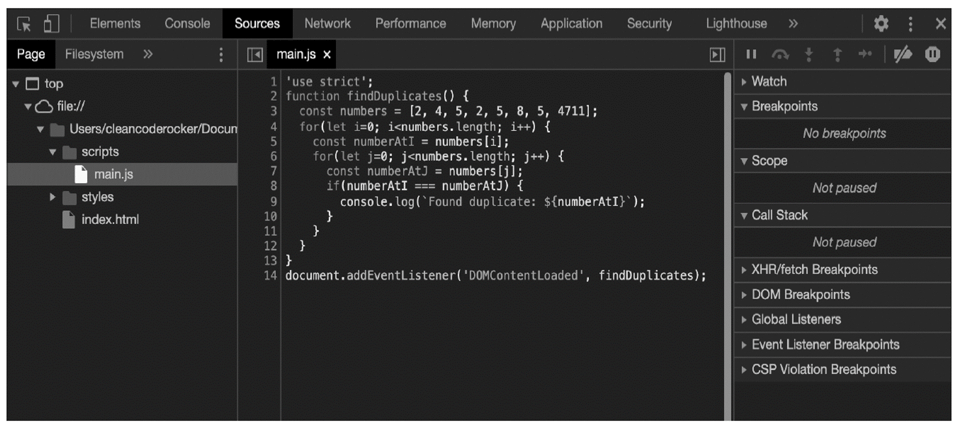The width and height of the screenshot is (960, 429).
Task: Collapse the top frame tree node
Action: click(x=15, y=84)
